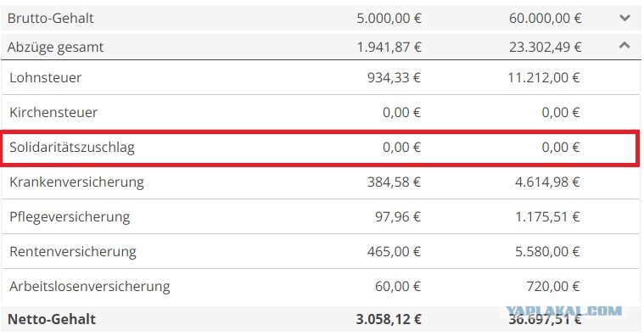The height and width of the screenshot is (336, 644).
Task: Expand the Brutto-Gehalt row chevron
Action: tap(624, 18)
